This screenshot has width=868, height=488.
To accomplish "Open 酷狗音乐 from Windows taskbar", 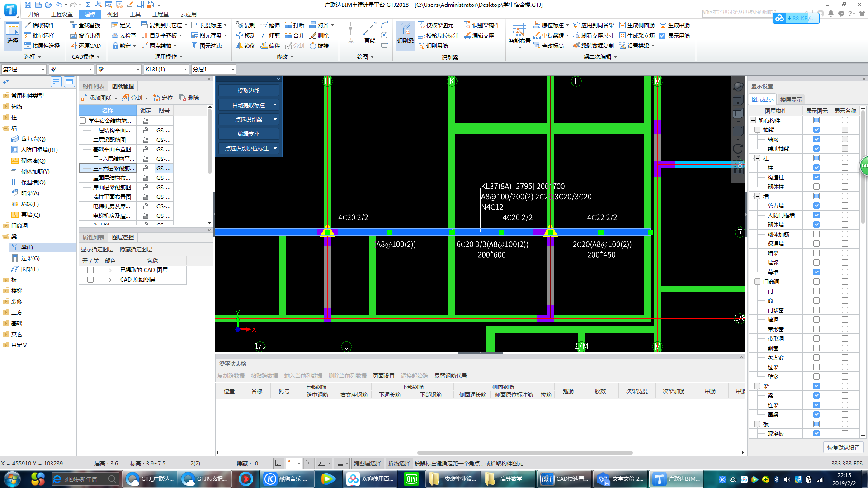I will 288,479.
